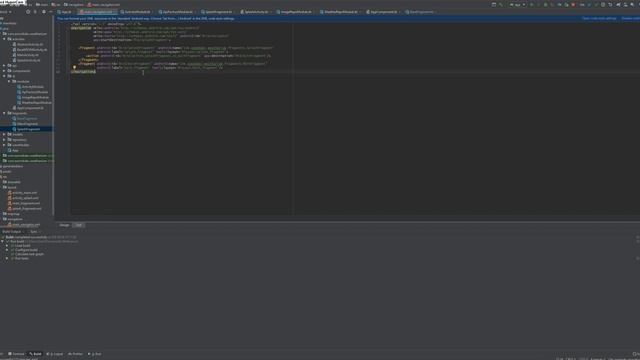Open the SplashActivity.kt editor tab
640x360 pixels.
click(256, 12)
